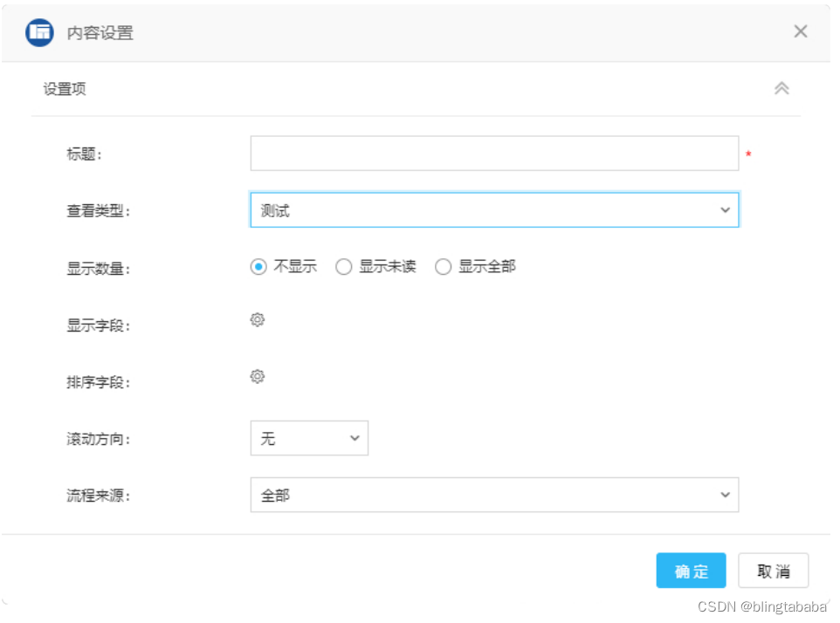Close the 内容设置 dialog
The image size is (840, 623).
coord(801,31)
